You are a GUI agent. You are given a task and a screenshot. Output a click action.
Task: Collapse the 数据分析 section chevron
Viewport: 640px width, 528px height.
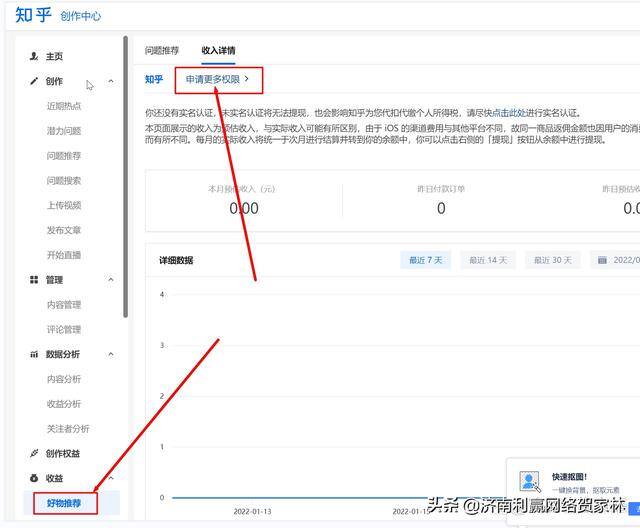click(x=111, y=354)
